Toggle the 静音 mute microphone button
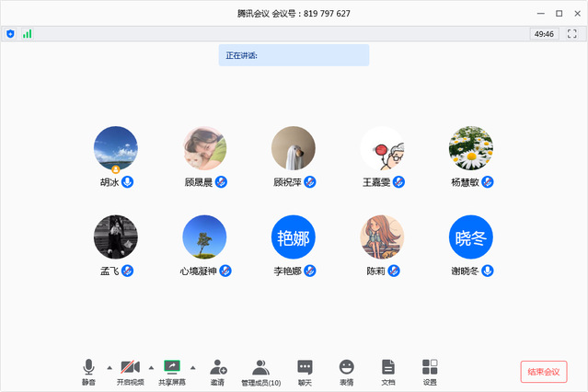 [x=89, y=367]
